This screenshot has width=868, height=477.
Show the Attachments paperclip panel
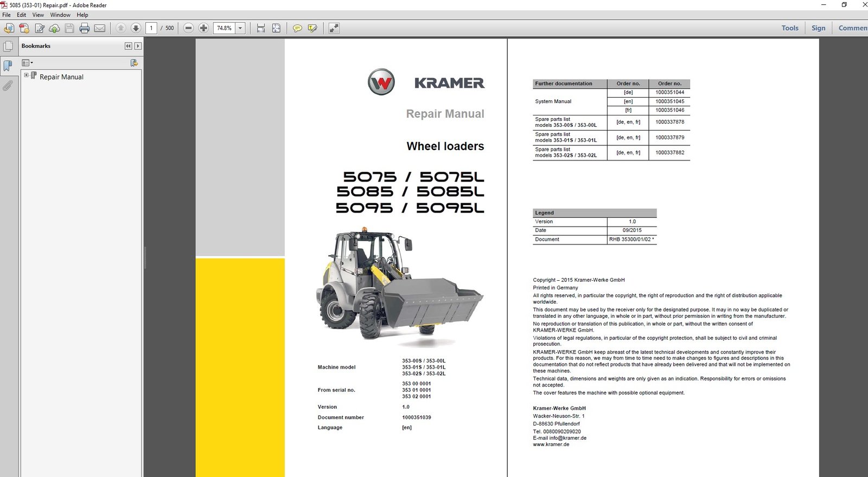click(x=8, y=85)
